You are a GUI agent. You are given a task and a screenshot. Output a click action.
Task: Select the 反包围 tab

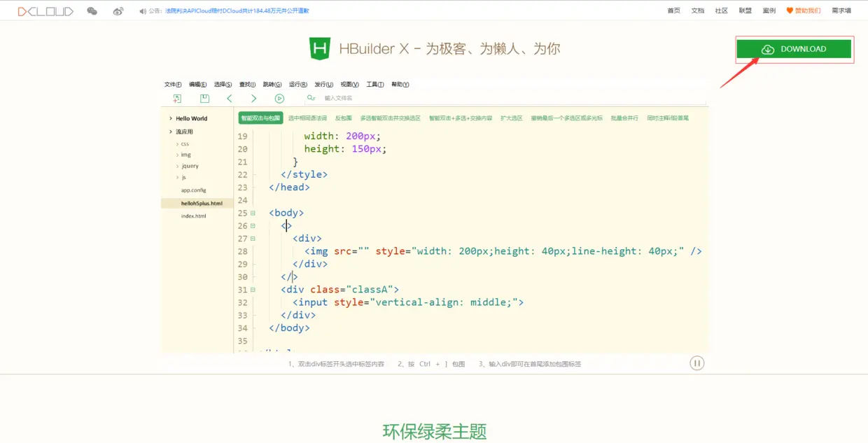tap(343, 118)
